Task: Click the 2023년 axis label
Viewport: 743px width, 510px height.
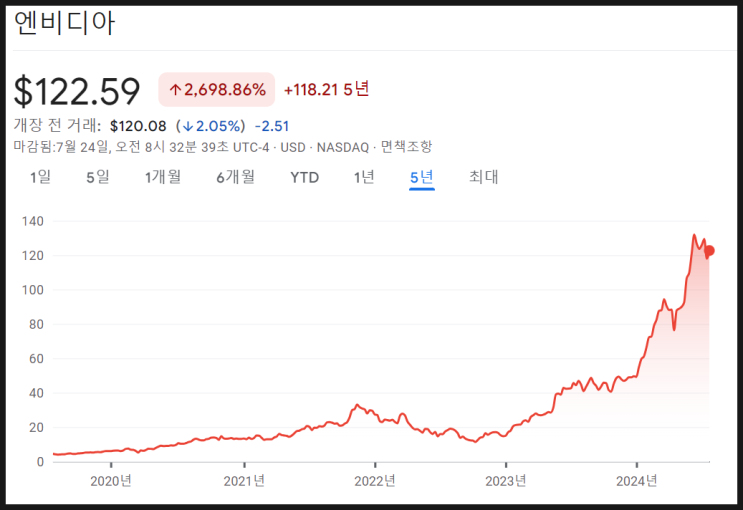Action: [506, 481]
